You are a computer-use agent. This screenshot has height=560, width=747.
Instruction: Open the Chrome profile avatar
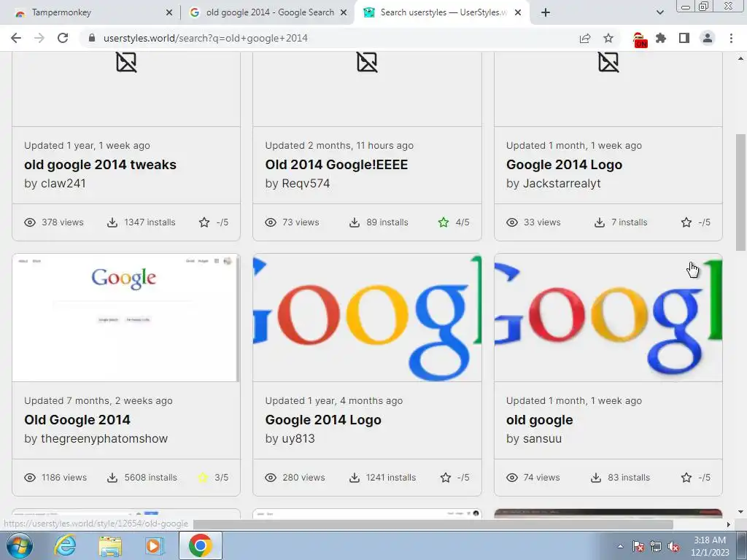click(x=708, y=38)
